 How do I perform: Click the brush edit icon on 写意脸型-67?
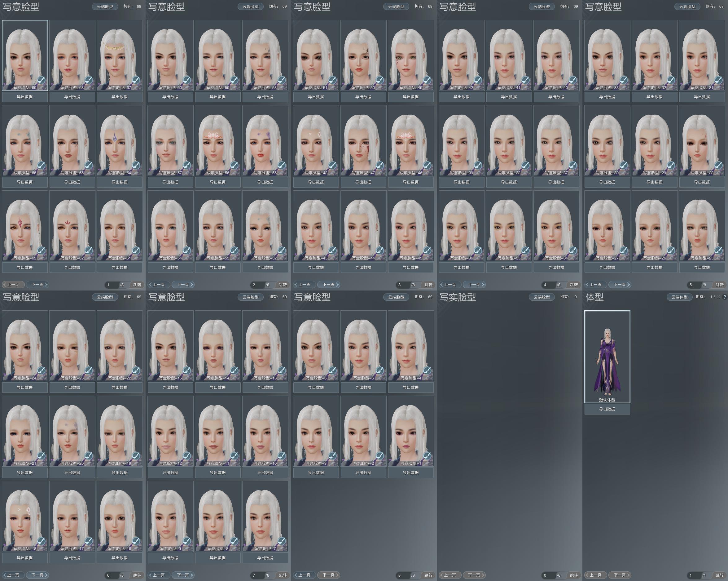(136, 80)
